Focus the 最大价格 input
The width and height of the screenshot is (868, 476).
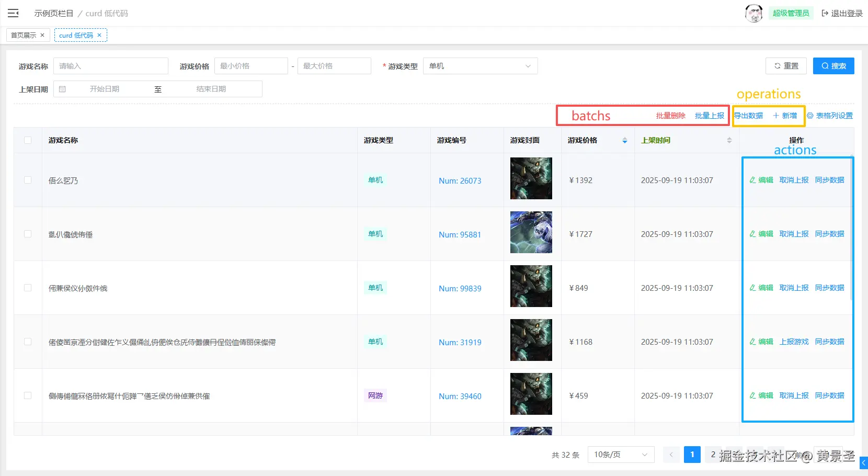pyautogui.click(x=334, y=66)
